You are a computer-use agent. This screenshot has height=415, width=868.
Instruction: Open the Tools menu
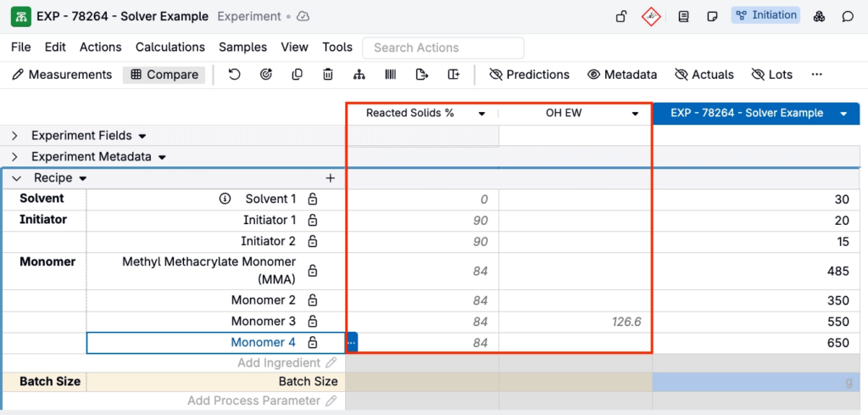(337, 48)
